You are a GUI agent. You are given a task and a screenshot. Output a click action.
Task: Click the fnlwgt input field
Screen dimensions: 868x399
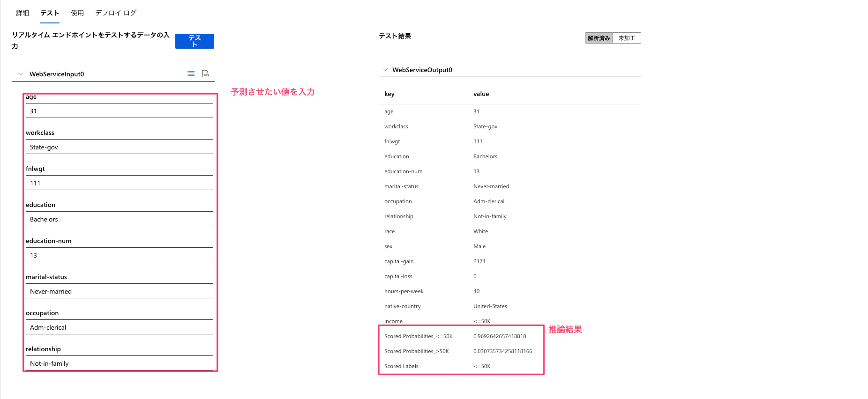120,183
